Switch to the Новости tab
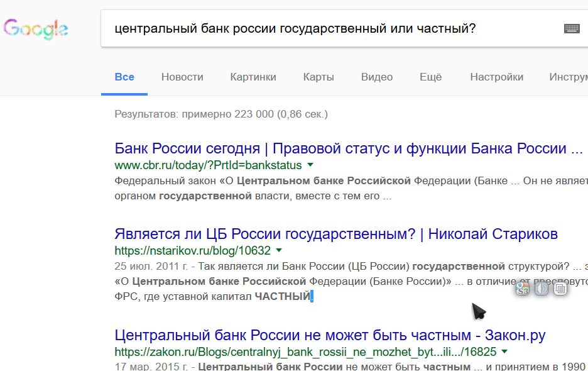 [182, 77]
